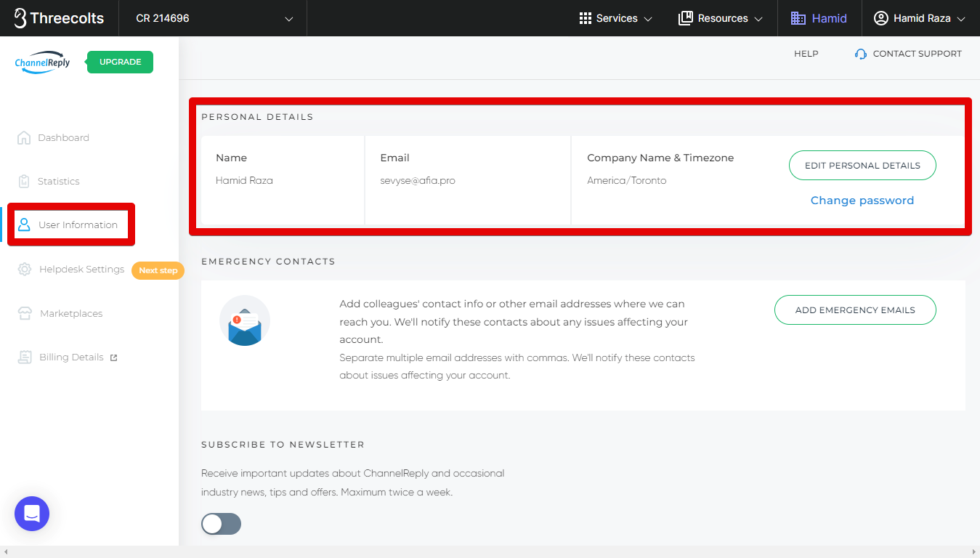Viewport: 980px width, 558px height.
Task: Open the HELP link
Action: point(806,54)
